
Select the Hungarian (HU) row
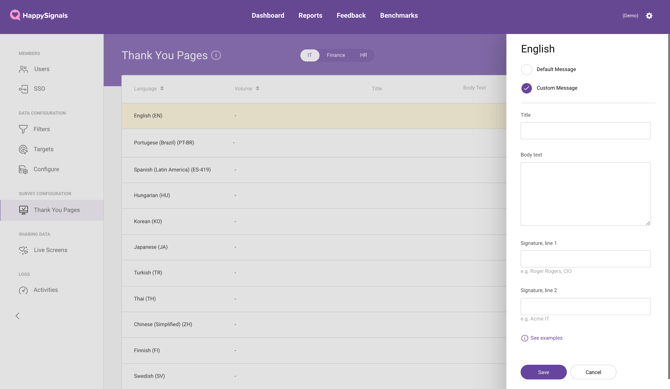coord(314,196)
